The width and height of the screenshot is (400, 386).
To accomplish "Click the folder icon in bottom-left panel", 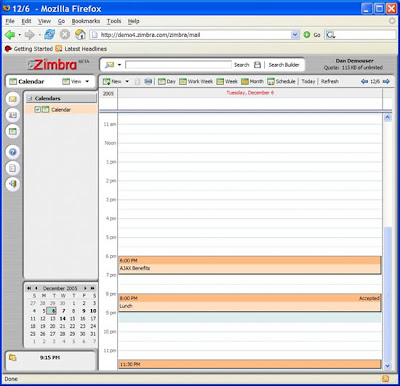I will pos(12,358).
